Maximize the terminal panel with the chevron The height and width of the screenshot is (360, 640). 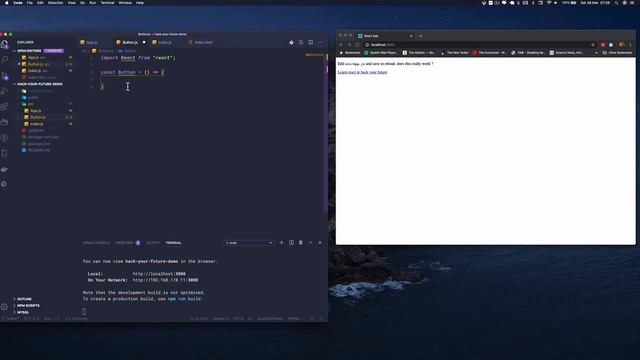pos(311,242)
